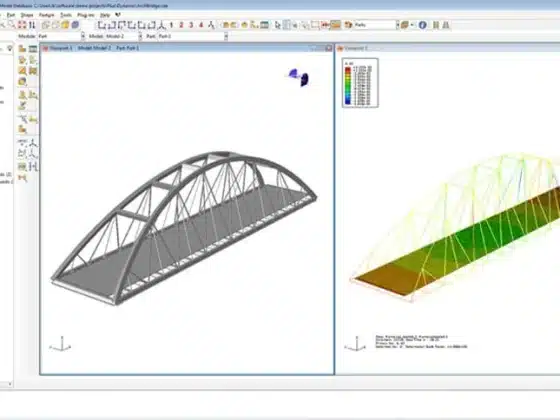The height and width of the screenshot is (420, 560).
Task: Expand the display group arrow before info icon
Action: pyautogui.click(x=412, y=25)
